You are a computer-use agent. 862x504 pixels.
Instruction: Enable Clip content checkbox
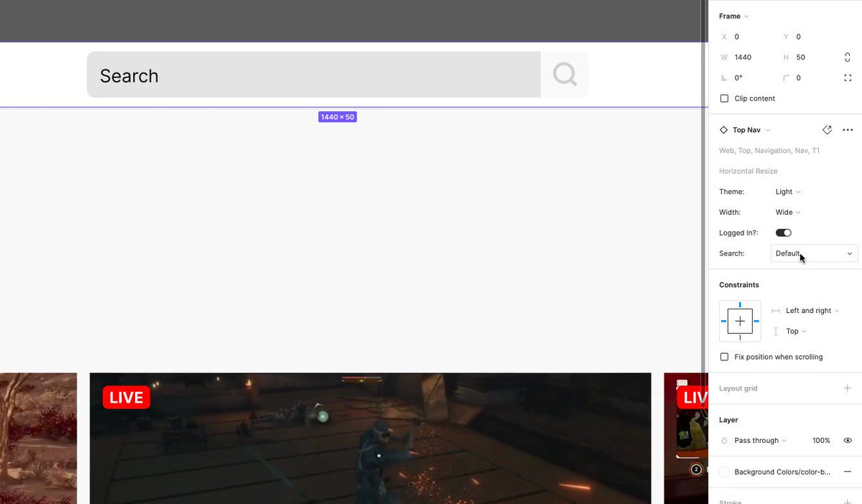(x=724, y=98)
